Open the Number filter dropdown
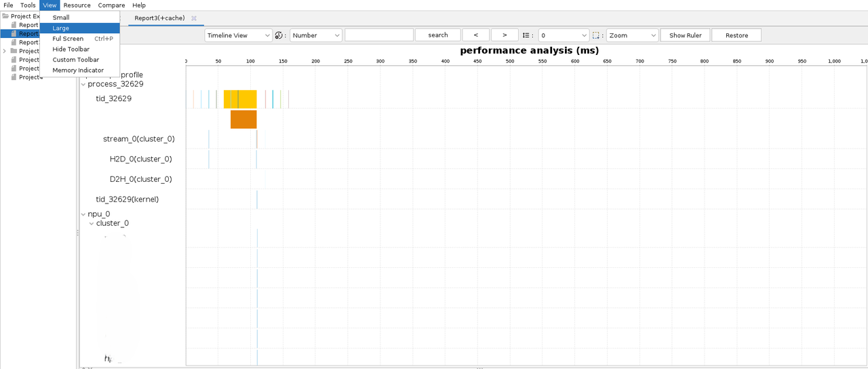Screen dimensions: 868x369 tap(316, 35)
